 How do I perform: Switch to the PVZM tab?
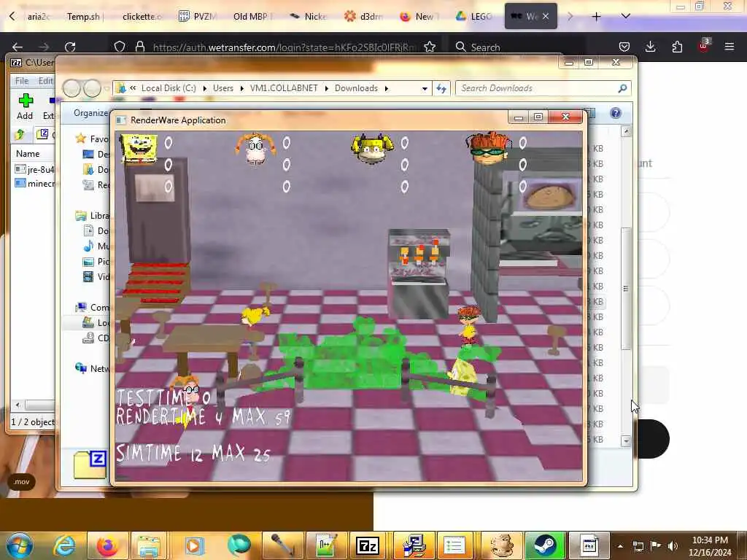pyautogui.click(x=197, y=17)
